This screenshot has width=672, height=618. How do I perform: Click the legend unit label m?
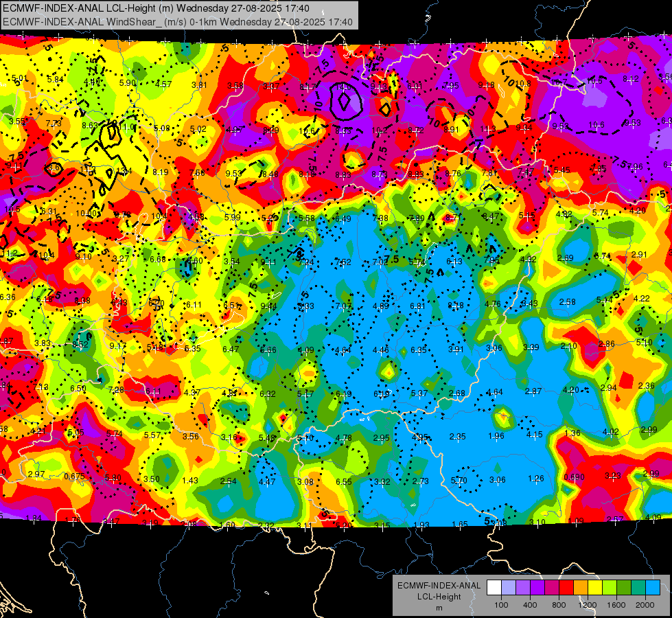click(x=439, y=608)
